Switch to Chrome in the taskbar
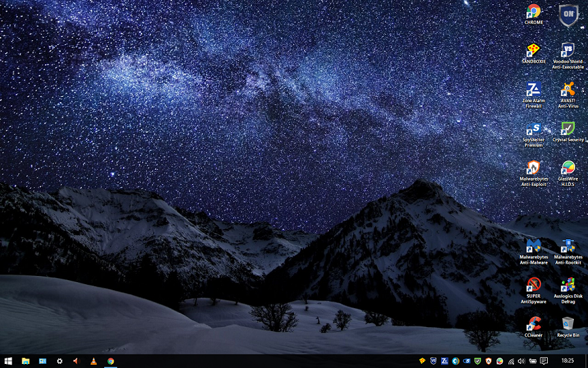Screen dimensions: 588x368 111,361
